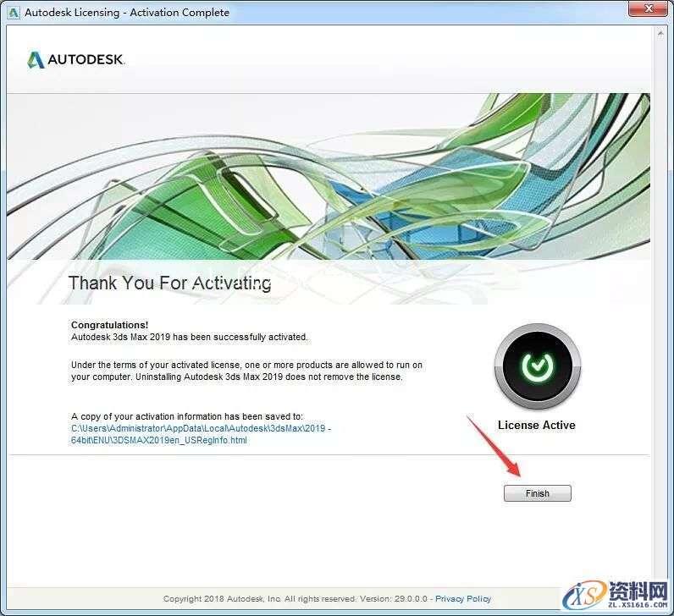The width and height of the screenshot is (674, 616).
Task: Open the Privacy Policy link
Action: click(463, 599)
